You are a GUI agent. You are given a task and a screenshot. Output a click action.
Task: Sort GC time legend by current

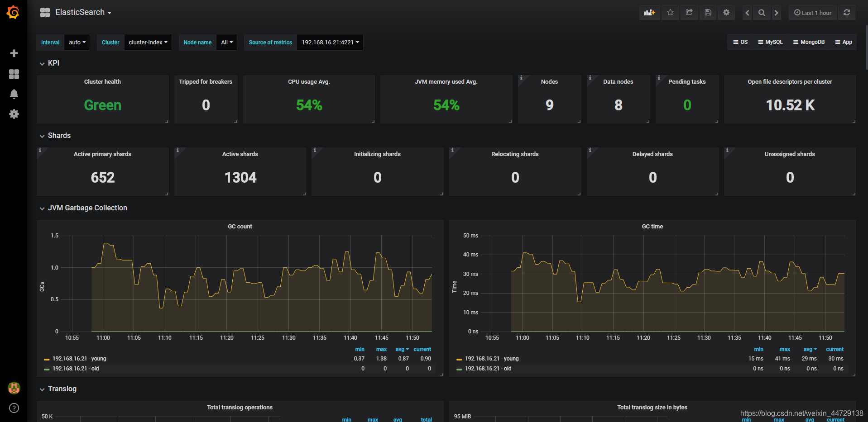pos(834,349)
